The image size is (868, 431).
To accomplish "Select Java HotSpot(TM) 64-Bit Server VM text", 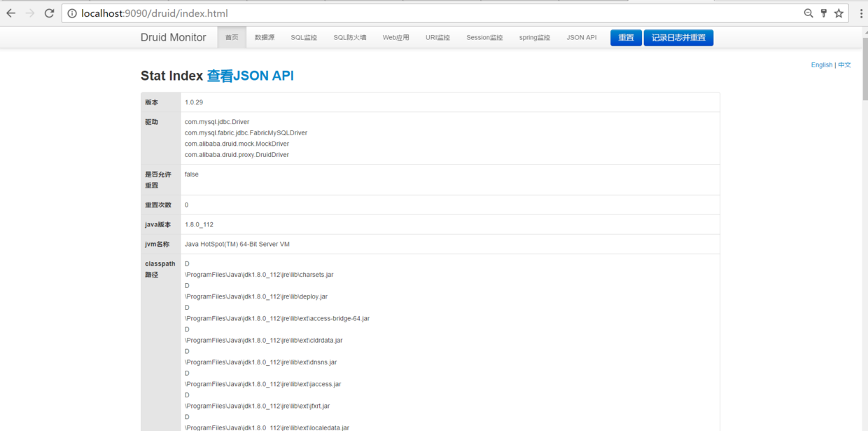I will click(237, 244).
